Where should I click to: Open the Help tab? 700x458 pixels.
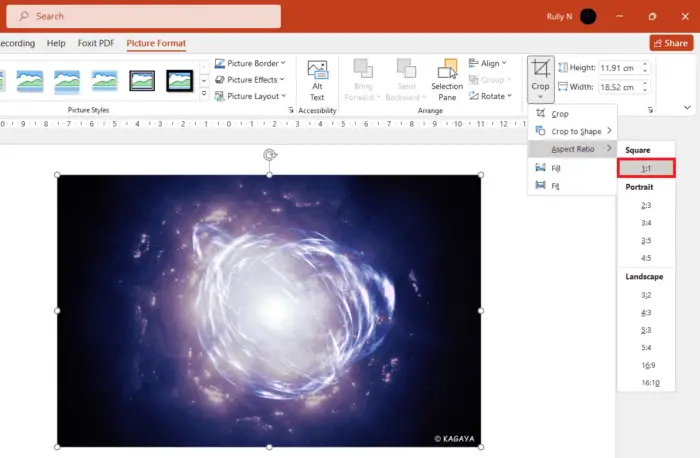click(56, 43)
